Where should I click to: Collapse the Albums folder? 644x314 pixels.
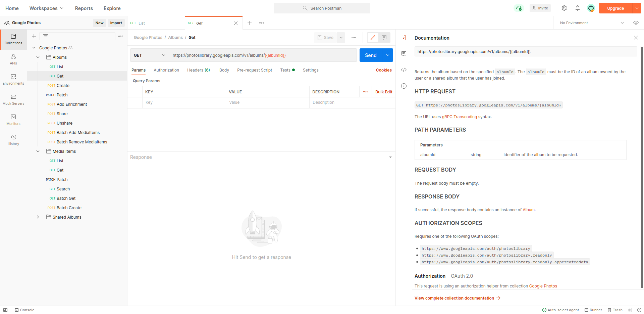pos(38,57)
